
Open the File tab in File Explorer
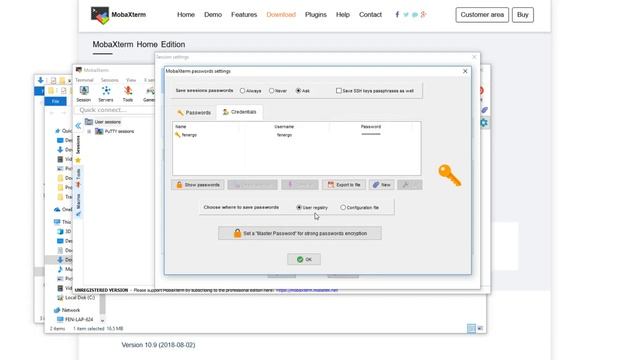click(55, 101)
